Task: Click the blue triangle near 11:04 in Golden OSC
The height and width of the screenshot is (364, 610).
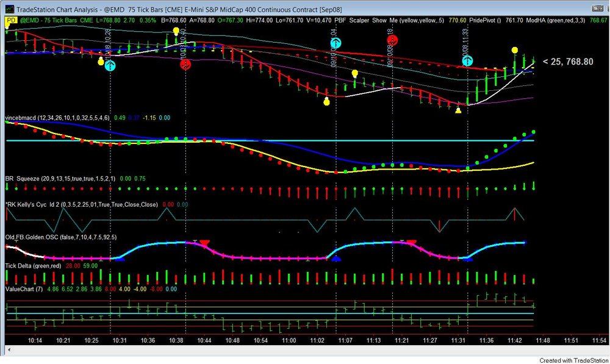Action: (x=335, y=259)
